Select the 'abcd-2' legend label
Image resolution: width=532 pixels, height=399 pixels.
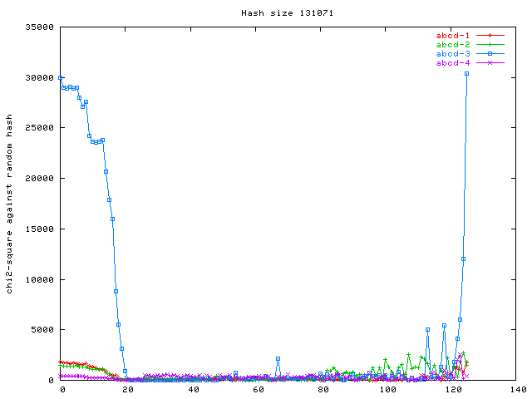tap(453, 44)
